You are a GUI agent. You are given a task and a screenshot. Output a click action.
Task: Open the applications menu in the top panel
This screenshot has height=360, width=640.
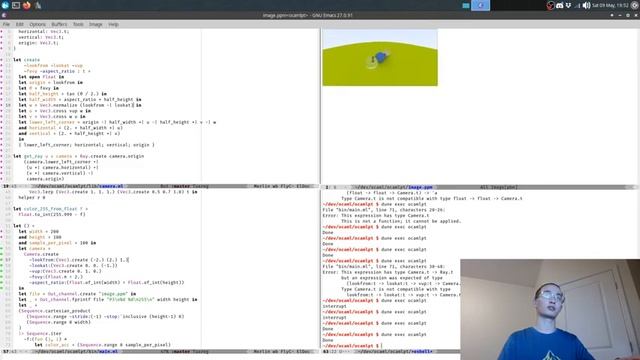(x=5, y=5)
